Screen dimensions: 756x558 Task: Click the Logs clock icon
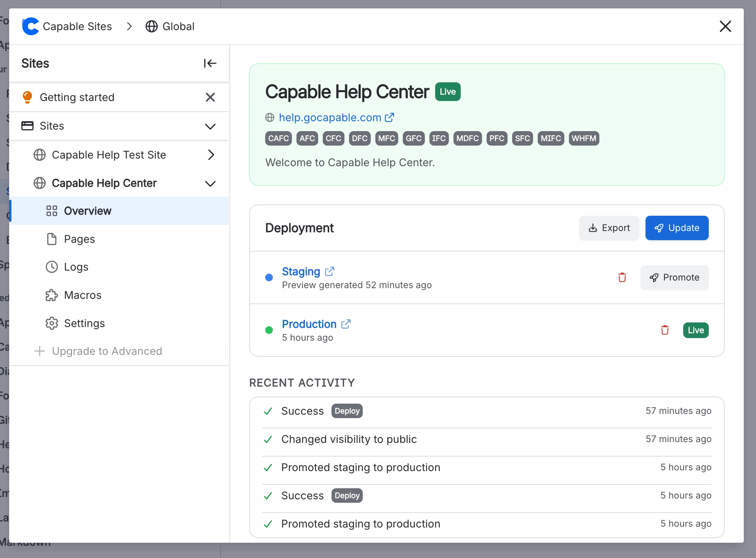[52, 267]
